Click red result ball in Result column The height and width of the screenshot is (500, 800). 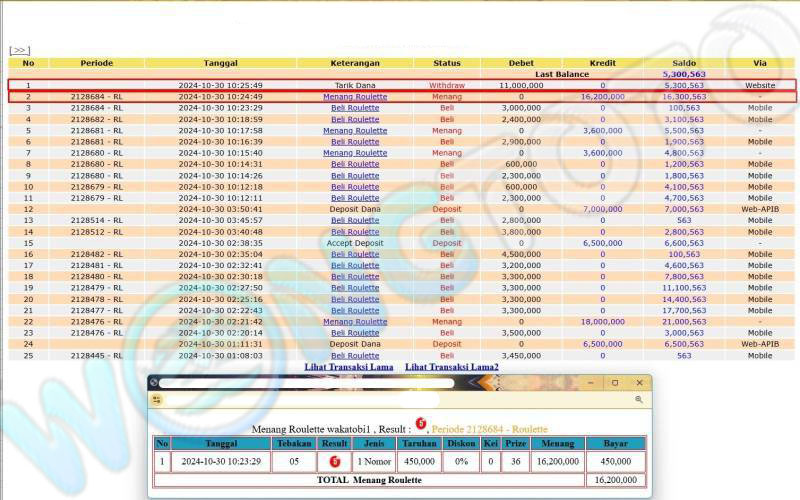(x=334, y=461)
